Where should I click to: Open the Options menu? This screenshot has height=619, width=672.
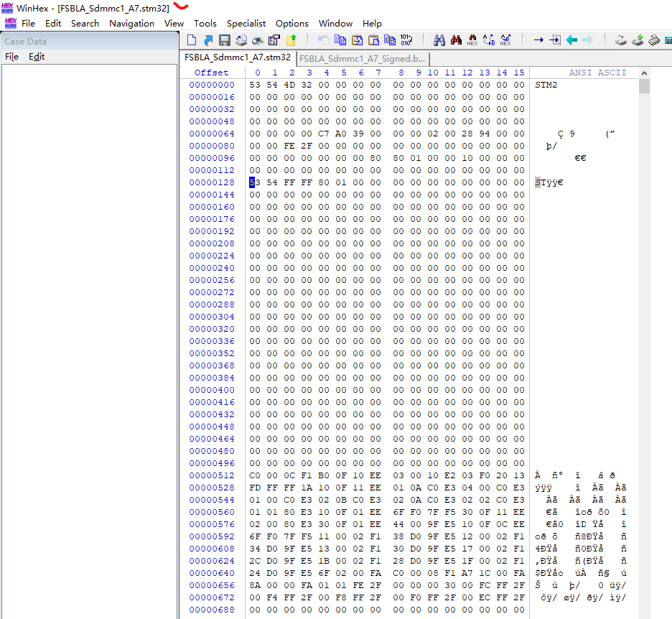(291, 23)
